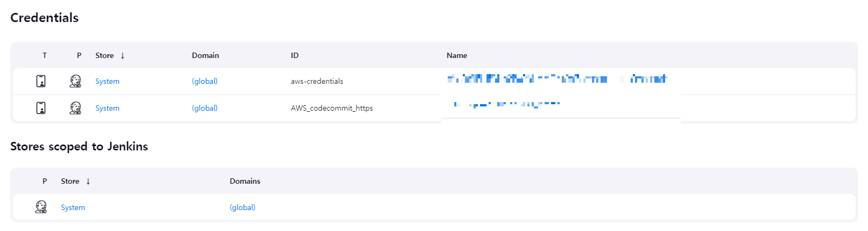The height and width of the screenshot is (231, 868).
Task: Click credential type icon for aws-credentials row
Action: [41, 81]
